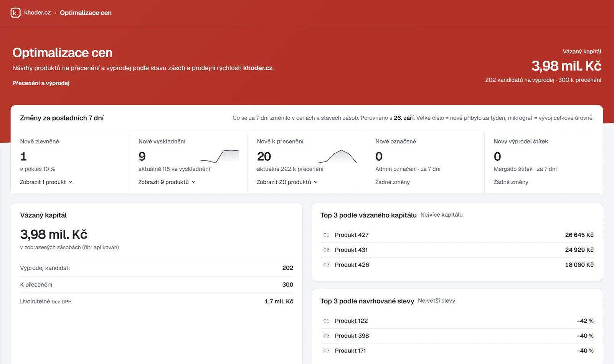Click the Nově k přecenění sparkline chart
The image size is (614, 364).
click(338, 156)
